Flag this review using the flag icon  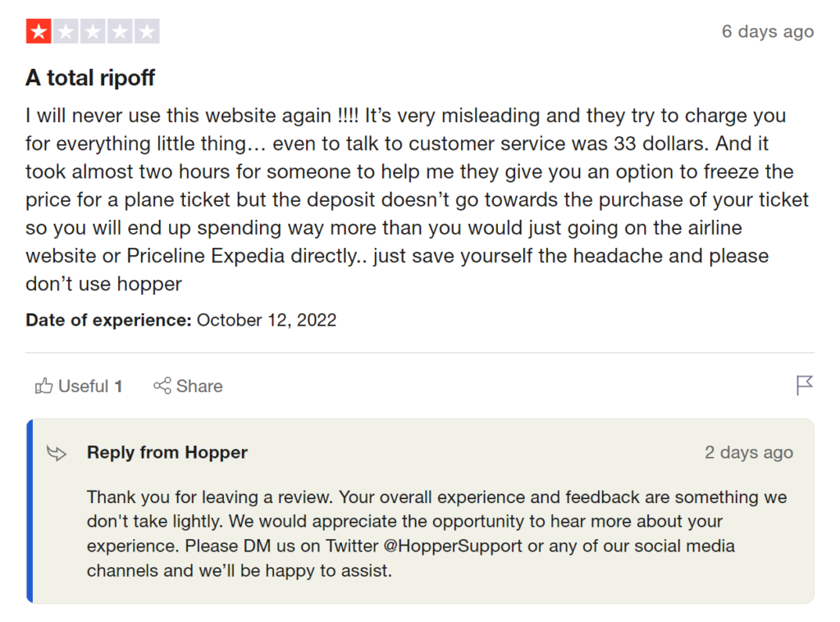tap(804, 385)
